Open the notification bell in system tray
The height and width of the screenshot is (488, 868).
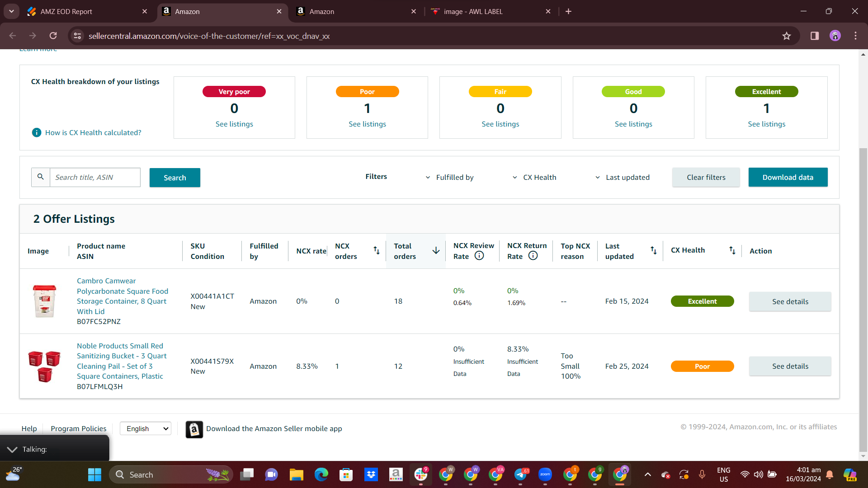coord(830,474)
